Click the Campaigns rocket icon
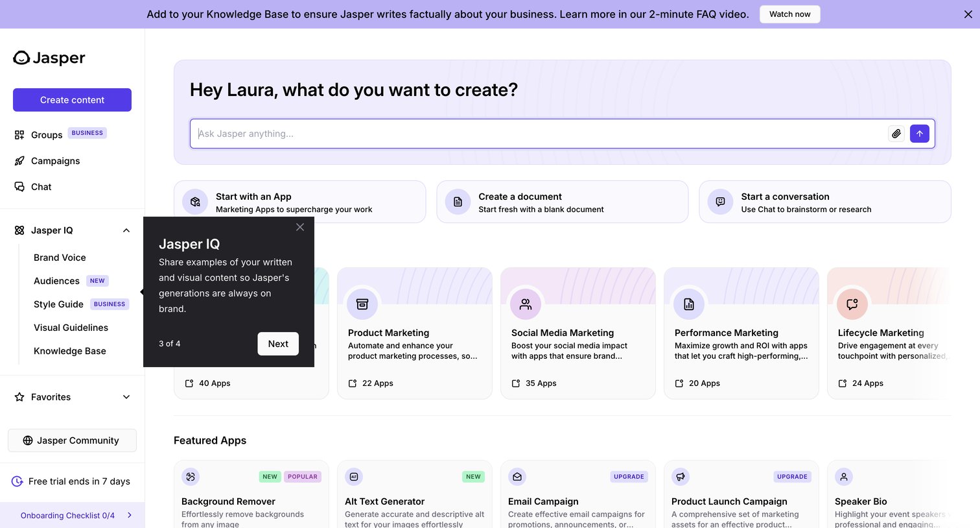Image resolution: width=980 pixels, height=528 pixels. [x=19, y=161]
